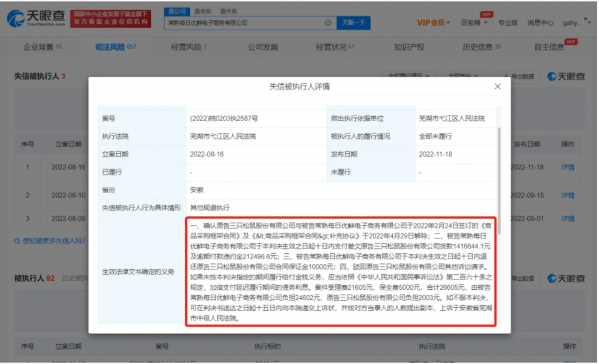Click the 天眼一下 search button

353,23
